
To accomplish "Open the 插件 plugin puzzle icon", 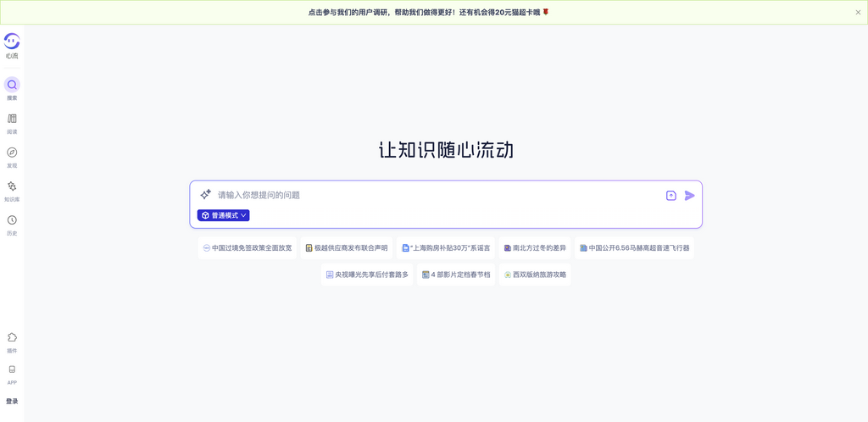I will [12, 337].
